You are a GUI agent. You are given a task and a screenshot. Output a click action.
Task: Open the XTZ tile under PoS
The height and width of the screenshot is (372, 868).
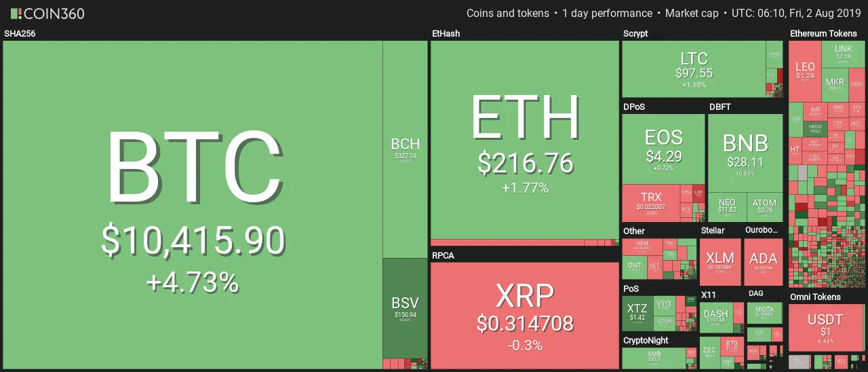click(x=637, y=312)
